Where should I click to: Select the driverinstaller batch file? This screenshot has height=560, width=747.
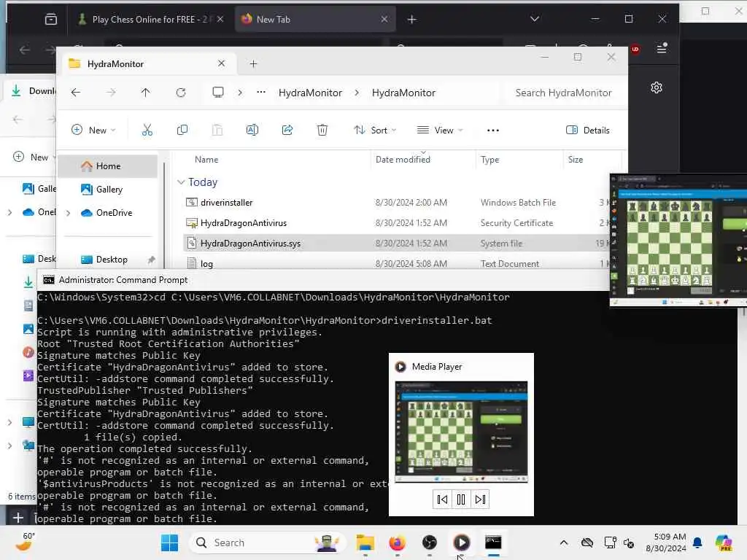[x=395, y=203]
